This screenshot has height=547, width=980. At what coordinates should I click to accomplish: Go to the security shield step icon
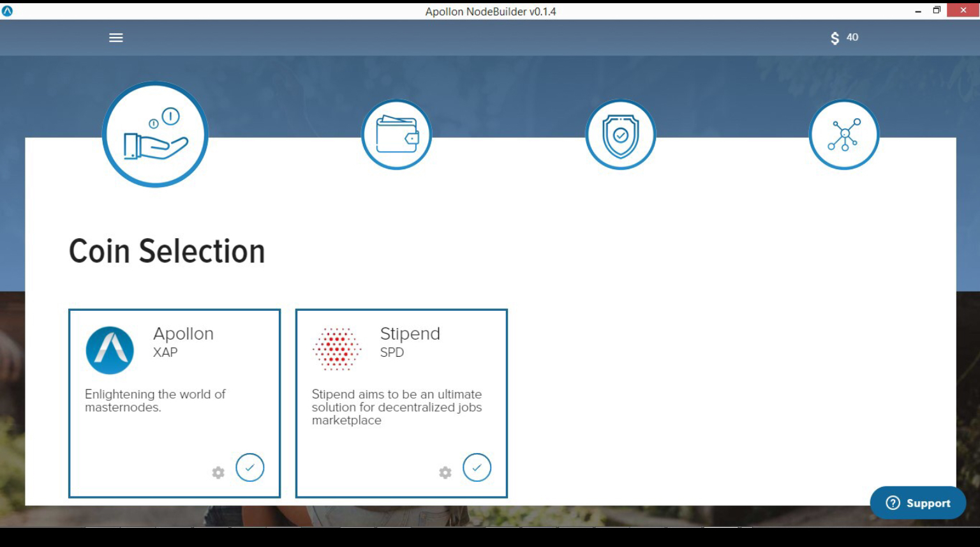point(621,135)
